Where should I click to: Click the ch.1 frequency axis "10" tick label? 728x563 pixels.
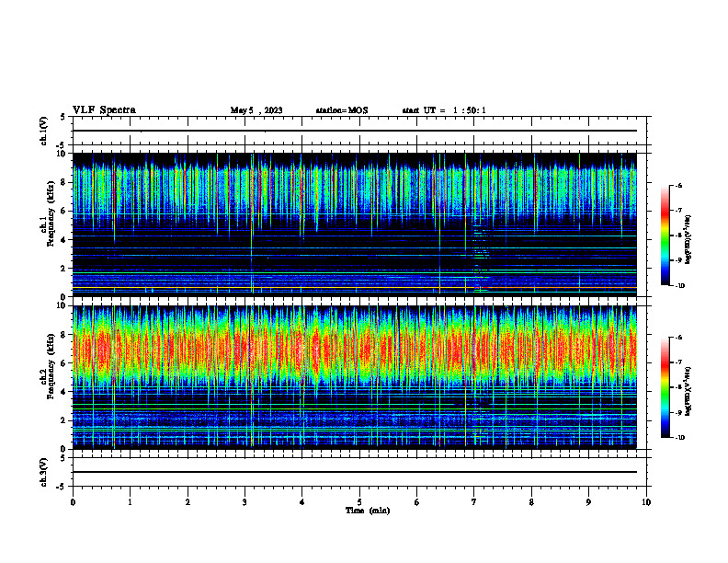[63, 154]
